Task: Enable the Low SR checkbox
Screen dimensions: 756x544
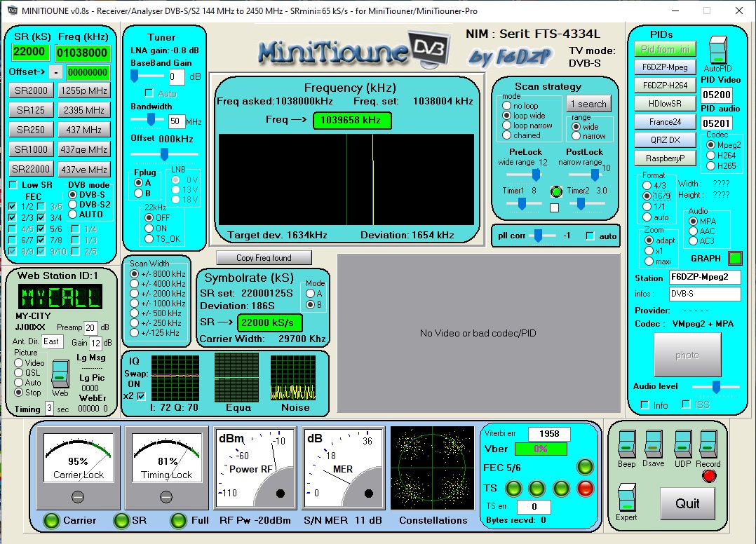Action: (14, 184)
